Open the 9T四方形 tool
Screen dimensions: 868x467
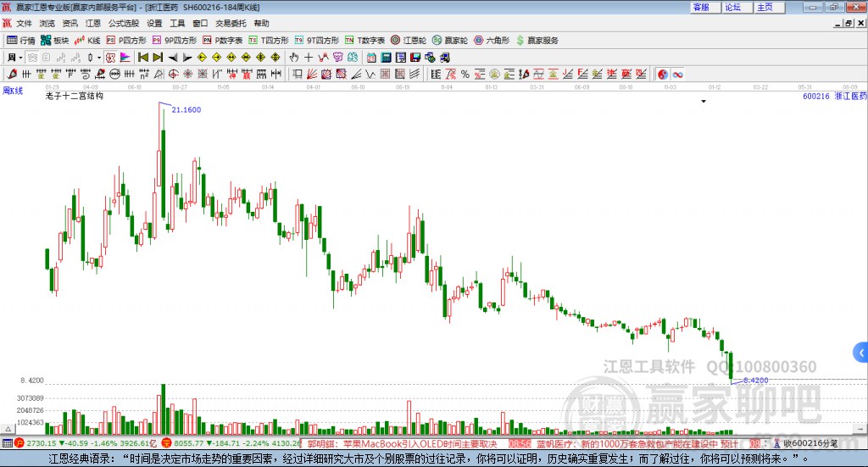[317, 41]
